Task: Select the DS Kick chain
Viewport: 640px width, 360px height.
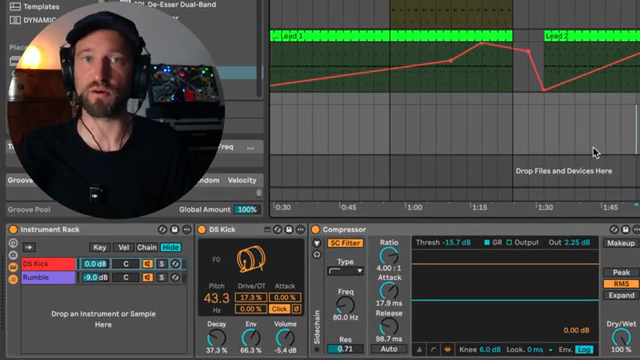Action: pyautogui.click(x=48, y=264)
